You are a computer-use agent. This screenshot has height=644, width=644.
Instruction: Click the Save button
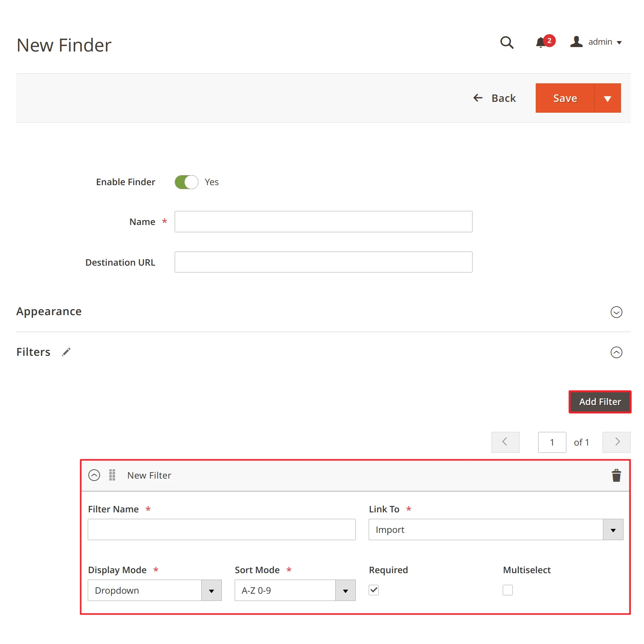point(565,98)
